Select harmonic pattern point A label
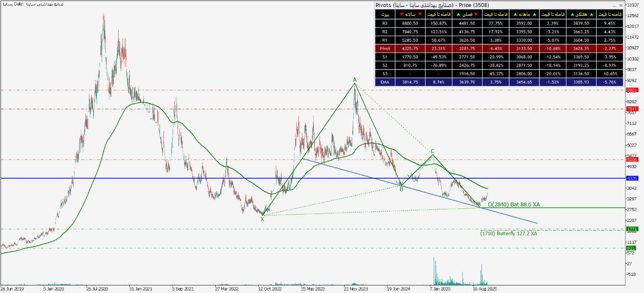This screenshot has width=644, height=293. click(355, 80)
